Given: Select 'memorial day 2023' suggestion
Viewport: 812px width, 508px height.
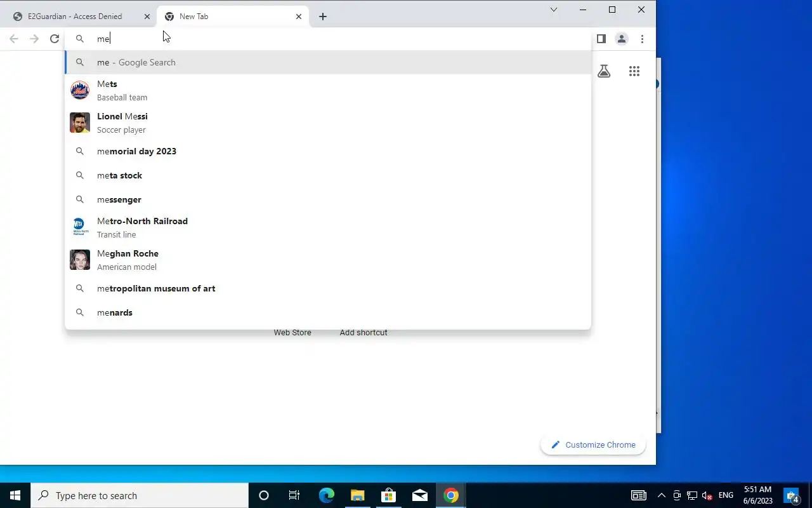Looking at the screenshot, I should [x=328, y=151].
